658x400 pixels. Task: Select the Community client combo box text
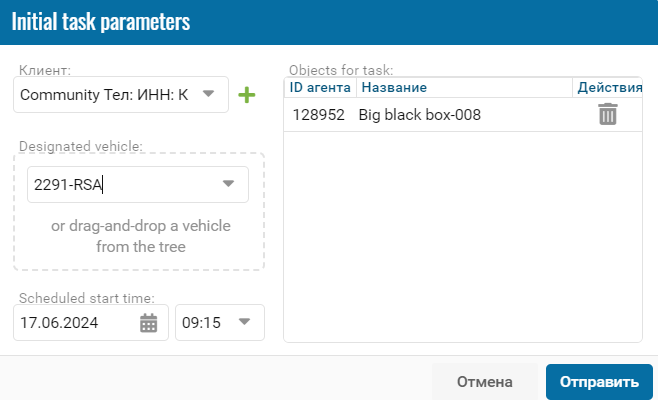click(104, 95)
